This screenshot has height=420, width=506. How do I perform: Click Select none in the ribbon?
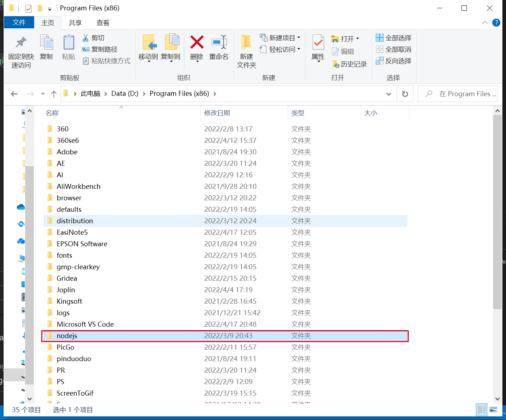[394, 49]
